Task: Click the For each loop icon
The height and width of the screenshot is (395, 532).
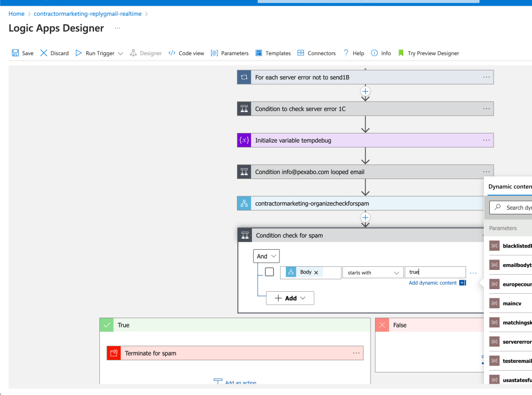Action: [x=244, y=77]
